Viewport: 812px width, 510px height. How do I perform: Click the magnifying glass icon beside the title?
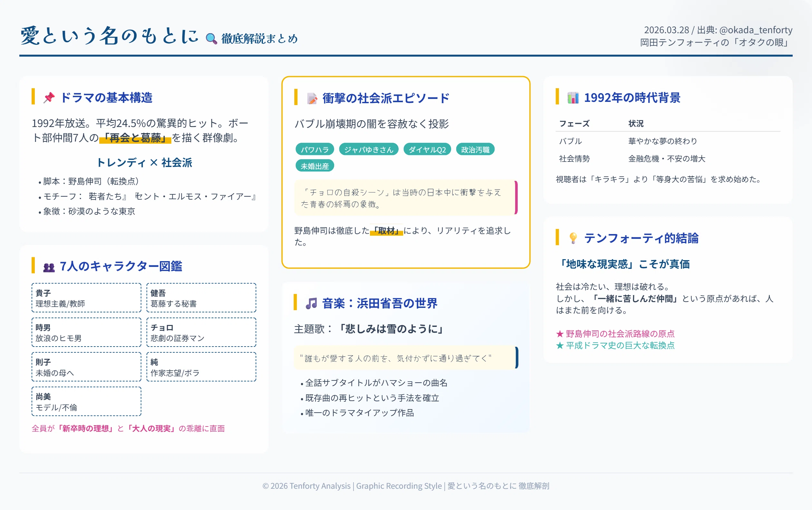(211, 38)
